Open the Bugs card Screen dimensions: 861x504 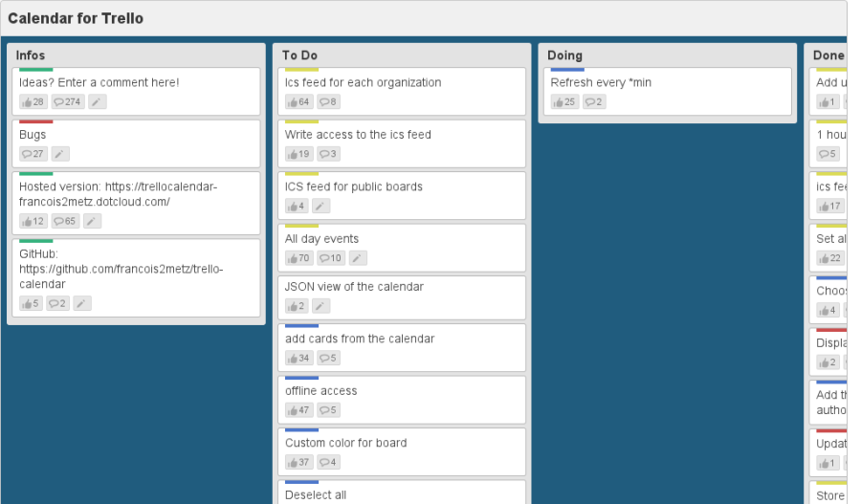click(x=136, y=143)
